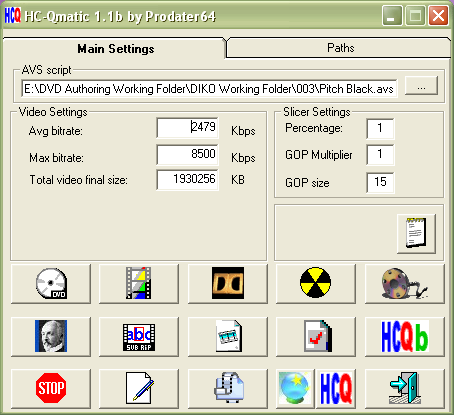Viewport: 454px width, 415px height.
Task: Click the SUB RIP subtitle icon
Action: click(x=139, y=337)
